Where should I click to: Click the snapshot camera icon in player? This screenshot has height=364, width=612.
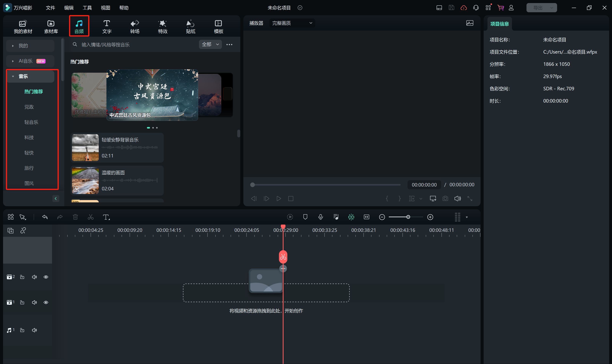445,198
